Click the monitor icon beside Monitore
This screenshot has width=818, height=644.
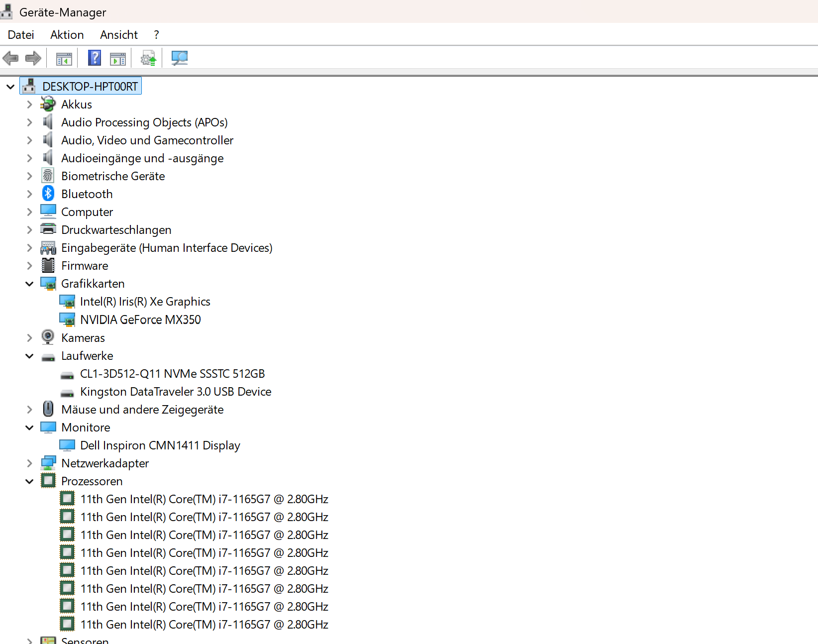(48, 427)
